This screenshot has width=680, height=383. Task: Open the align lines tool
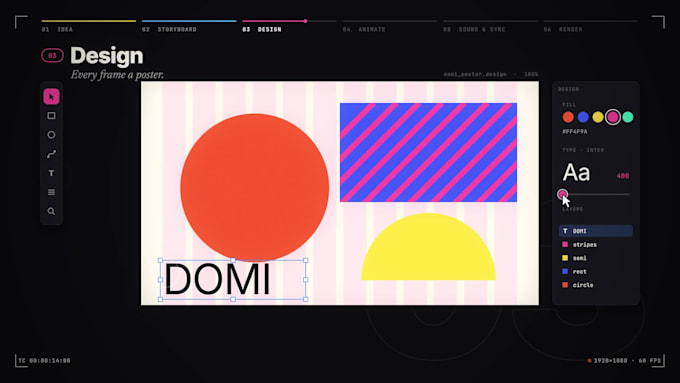[x=51, y=192]
